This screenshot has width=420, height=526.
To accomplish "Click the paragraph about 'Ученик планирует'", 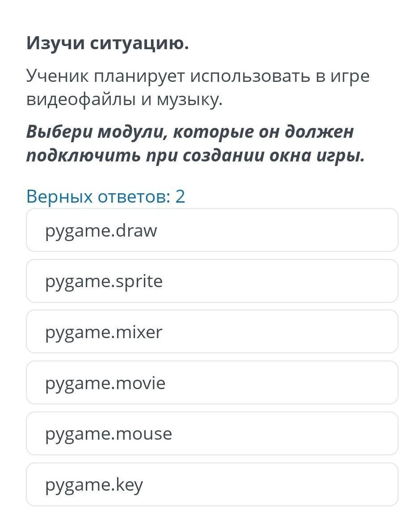I will click(198, 88).
